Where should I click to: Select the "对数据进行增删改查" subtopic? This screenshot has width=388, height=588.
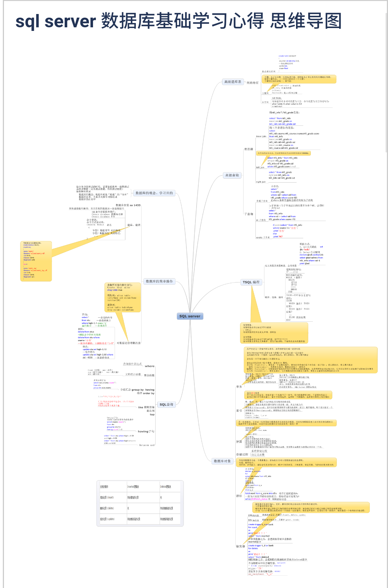pos(129,343)
